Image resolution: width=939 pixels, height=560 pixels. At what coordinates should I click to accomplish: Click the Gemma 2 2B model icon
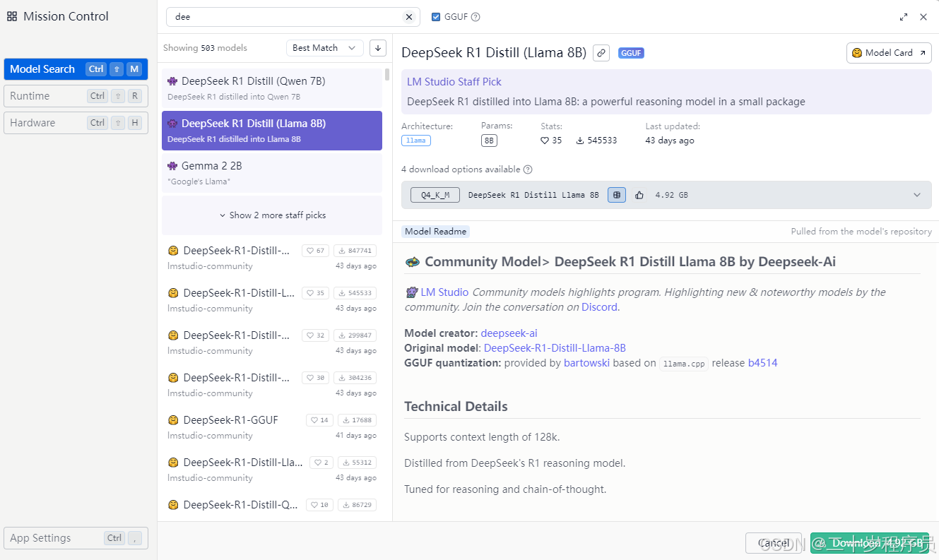pos(172,166)
